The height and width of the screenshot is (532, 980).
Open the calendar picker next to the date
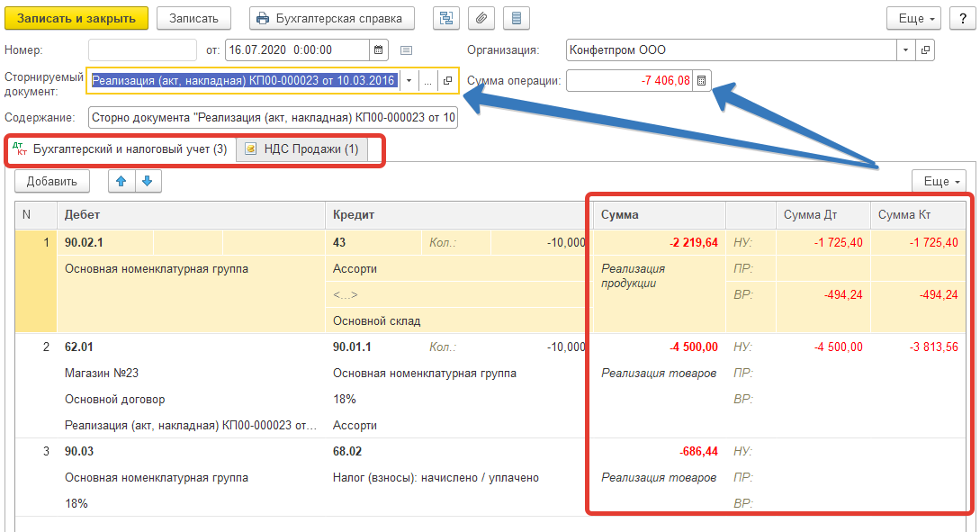(378, 50)
